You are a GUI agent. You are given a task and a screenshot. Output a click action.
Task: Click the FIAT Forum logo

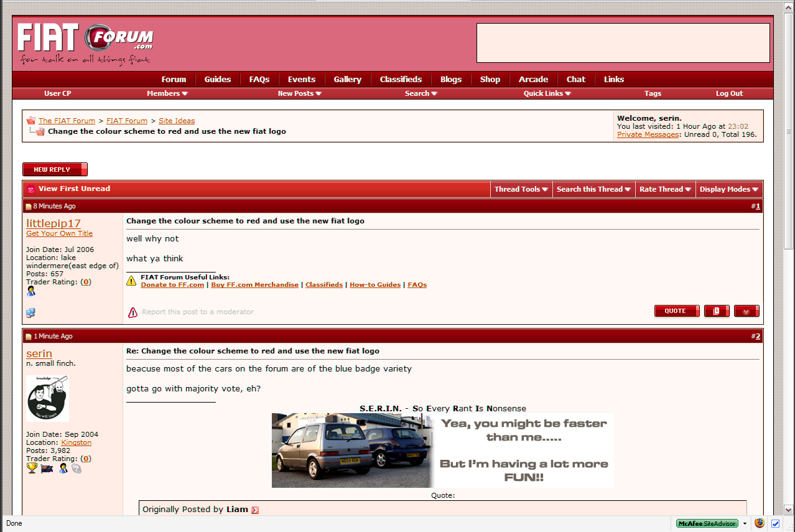tap(85, 43)
